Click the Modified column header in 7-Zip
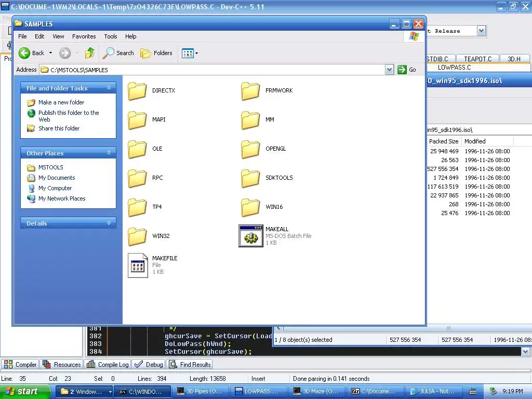The image size is (532, 399). [x=487, y=141]
